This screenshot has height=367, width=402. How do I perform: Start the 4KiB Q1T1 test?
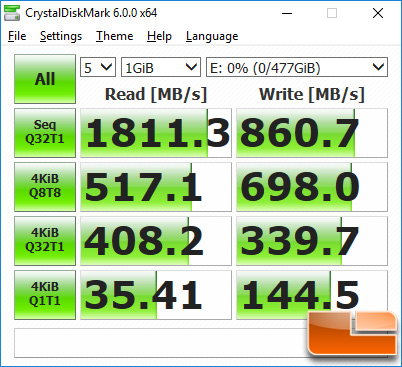click(45, 295)
